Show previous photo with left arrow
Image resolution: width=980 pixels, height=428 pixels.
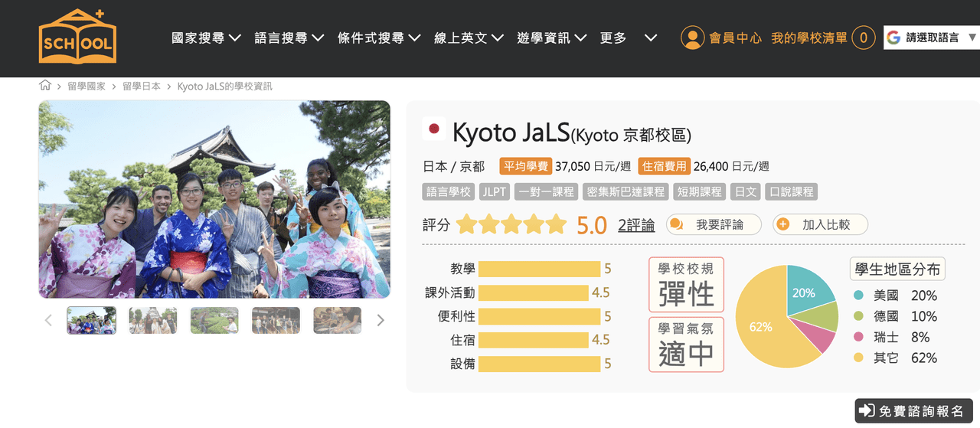48,320
